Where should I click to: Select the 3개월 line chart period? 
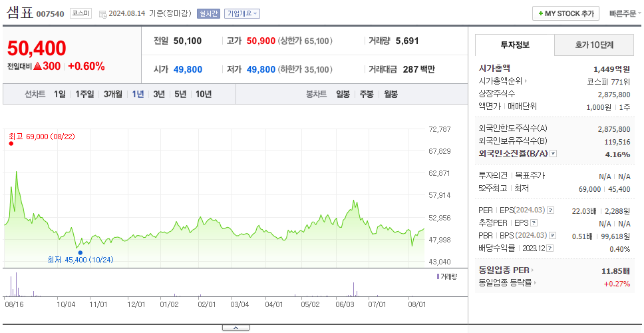coord(113,94)
